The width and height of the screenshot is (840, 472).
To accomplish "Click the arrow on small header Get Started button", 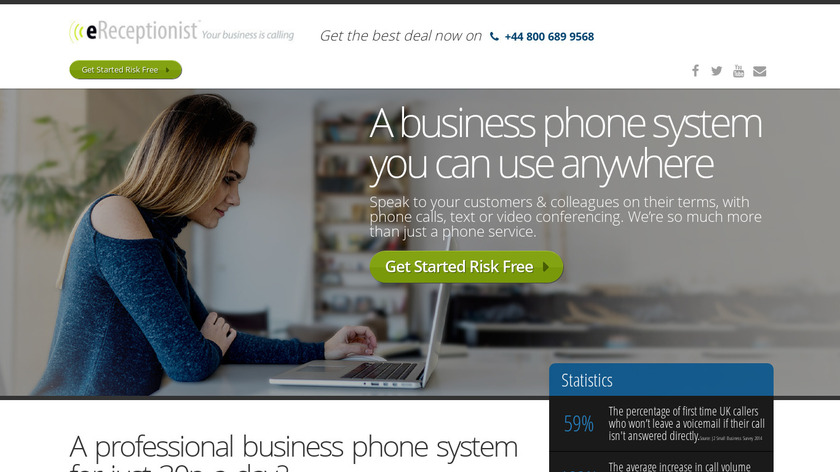I will pyautogui.click(x=168, y=70).
